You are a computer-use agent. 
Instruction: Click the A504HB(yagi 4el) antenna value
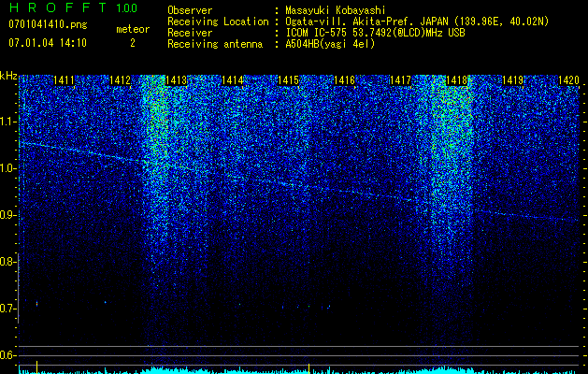click(330, 44)
